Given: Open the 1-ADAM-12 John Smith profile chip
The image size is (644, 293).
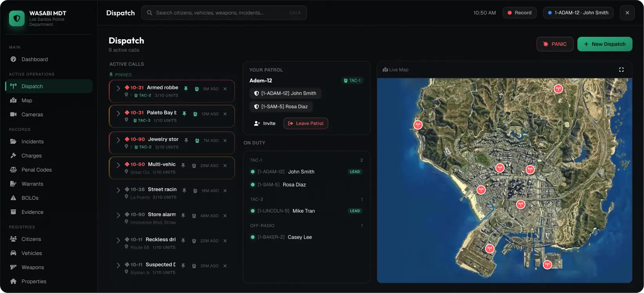Looking at the screenshot, I should click(x=578, y=13).
